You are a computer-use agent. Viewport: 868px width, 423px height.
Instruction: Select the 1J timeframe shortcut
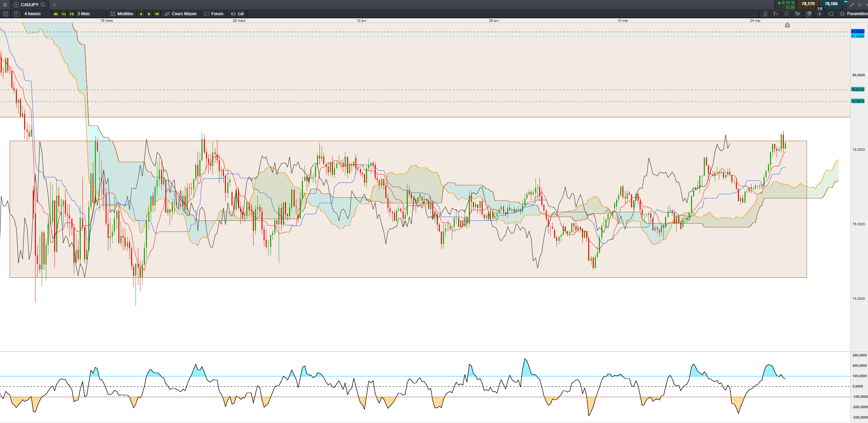tap(63, 14)
